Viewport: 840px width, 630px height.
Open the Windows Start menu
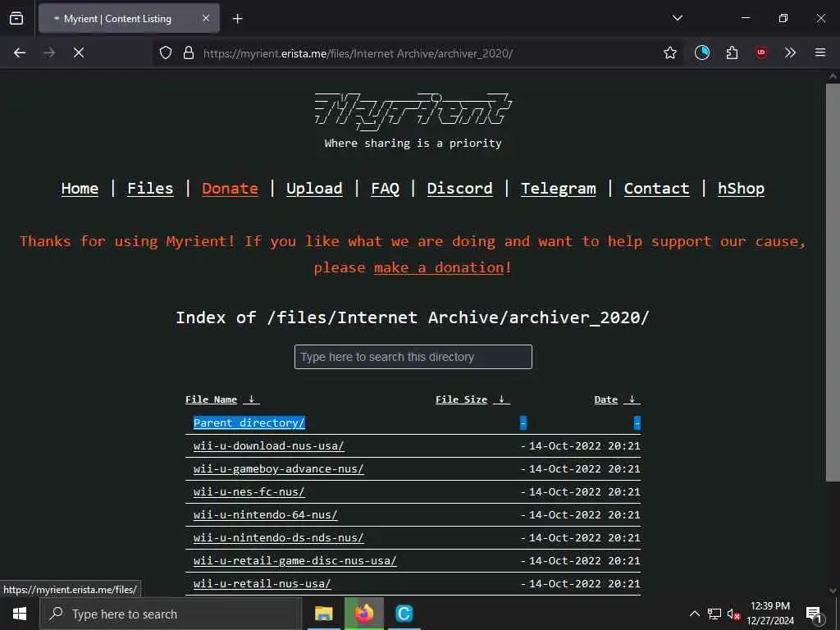20,614
